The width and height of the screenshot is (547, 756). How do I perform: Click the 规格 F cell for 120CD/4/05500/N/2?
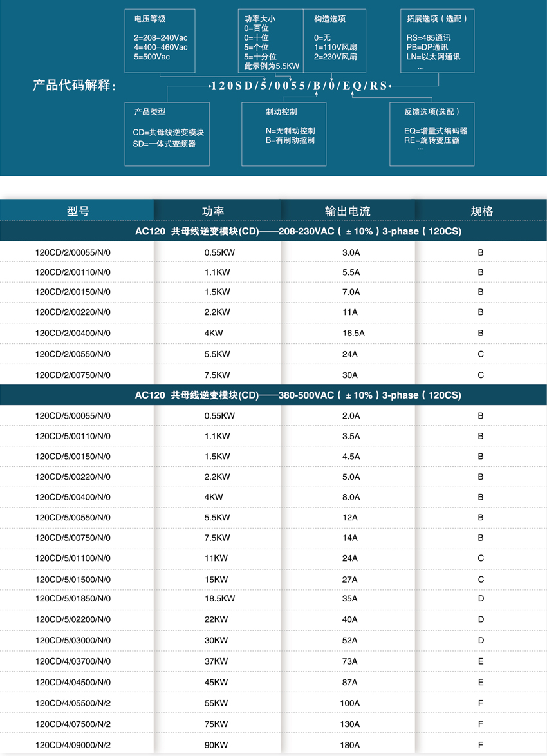[481, 703]
